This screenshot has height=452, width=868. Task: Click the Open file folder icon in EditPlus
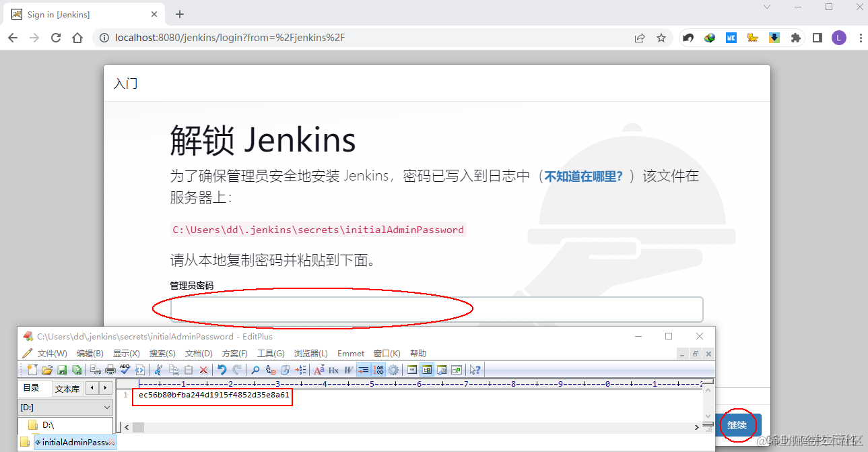(x=47, y=370)
